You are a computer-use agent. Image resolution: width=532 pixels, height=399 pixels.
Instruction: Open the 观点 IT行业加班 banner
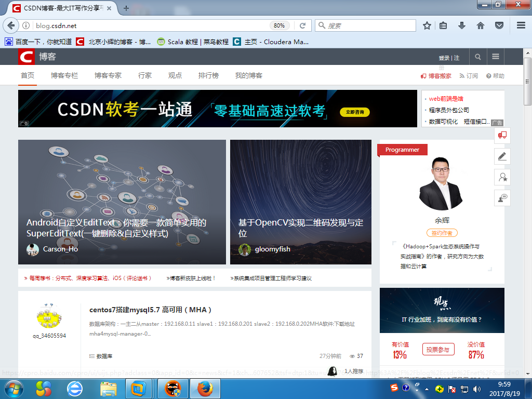coord(442,310)
